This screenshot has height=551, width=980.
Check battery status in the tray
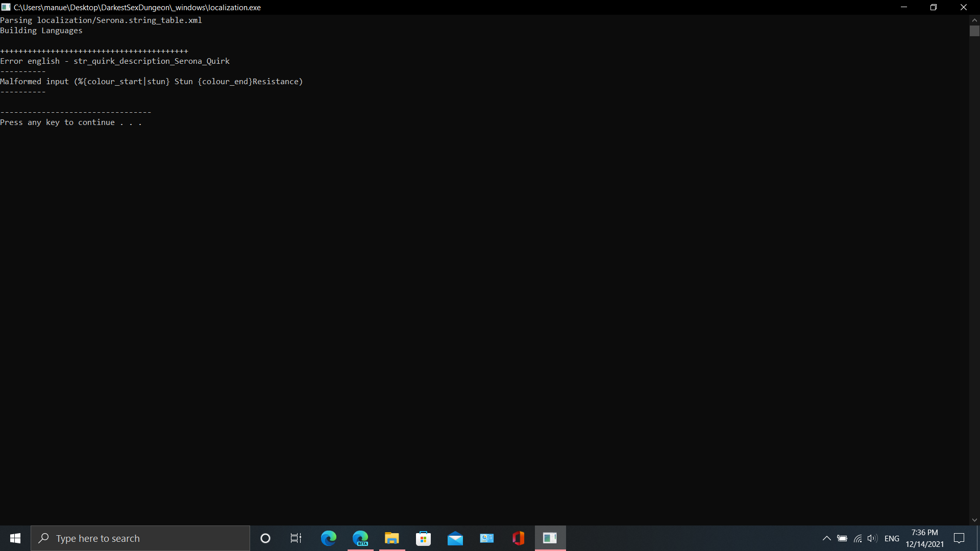[842, 538]
